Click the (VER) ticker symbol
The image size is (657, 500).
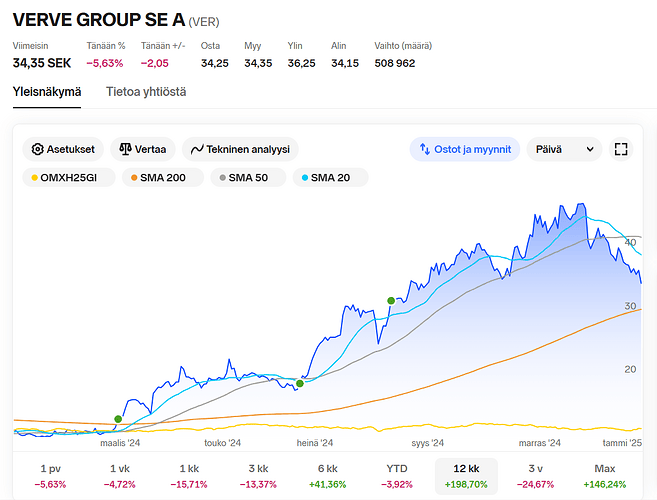tap(204, 22)
